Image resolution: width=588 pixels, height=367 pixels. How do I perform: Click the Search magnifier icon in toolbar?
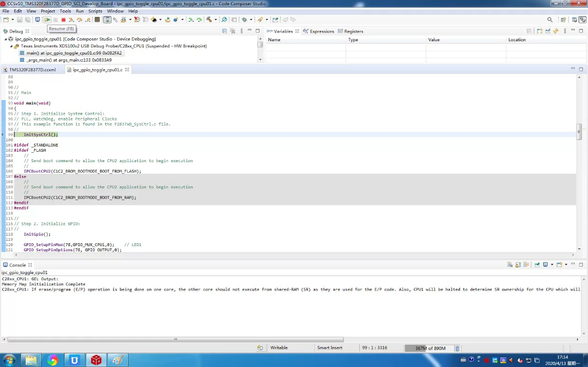coord(550,20)
